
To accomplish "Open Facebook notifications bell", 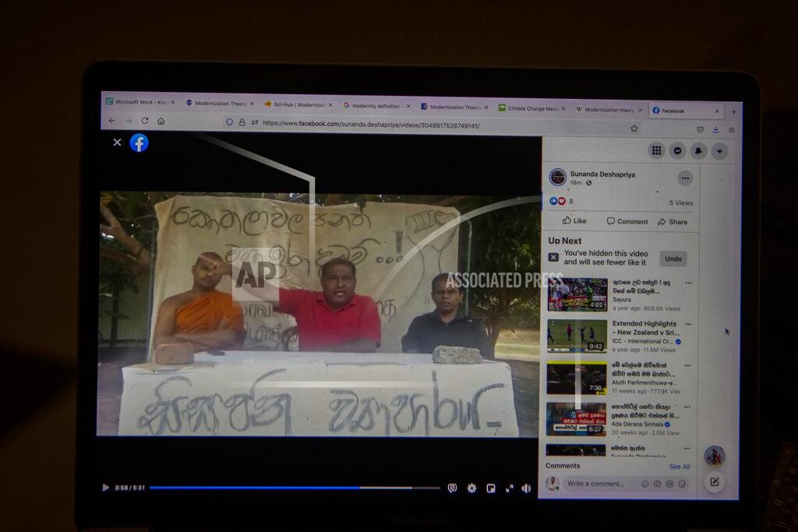I will pyautogui.click(x=698, y=151).
